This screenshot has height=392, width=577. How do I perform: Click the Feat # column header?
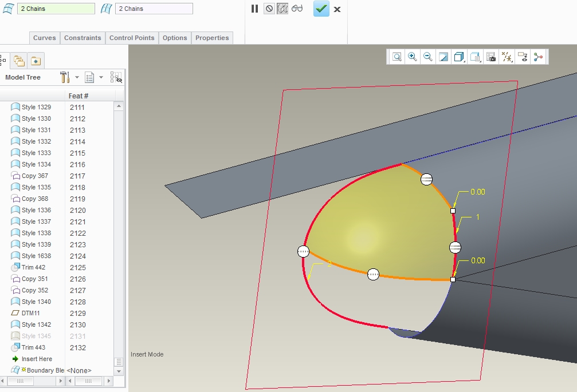coord(78,96)
